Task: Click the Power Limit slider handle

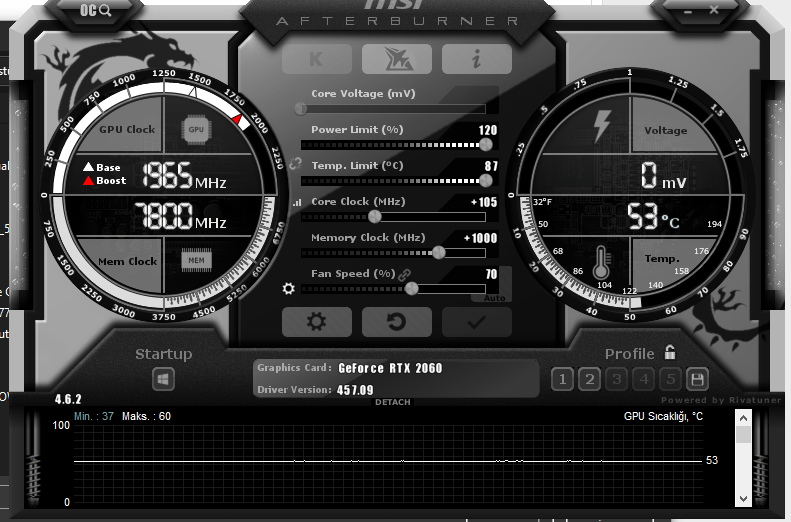Action: coord(486,145)
